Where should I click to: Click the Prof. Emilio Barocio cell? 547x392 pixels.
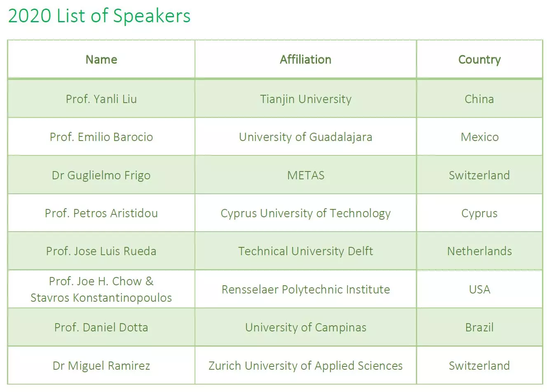(x=101, y=137)
